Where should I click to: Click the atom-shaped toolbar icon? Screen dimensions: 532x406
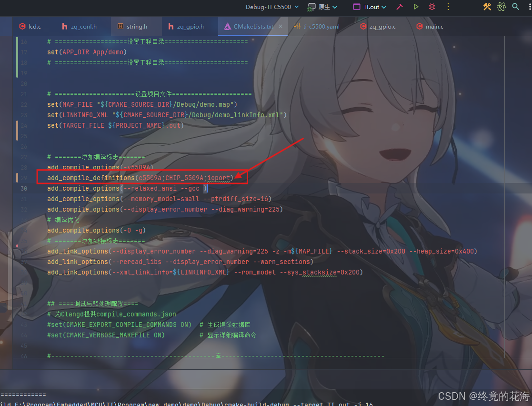[x=502, y=7]
